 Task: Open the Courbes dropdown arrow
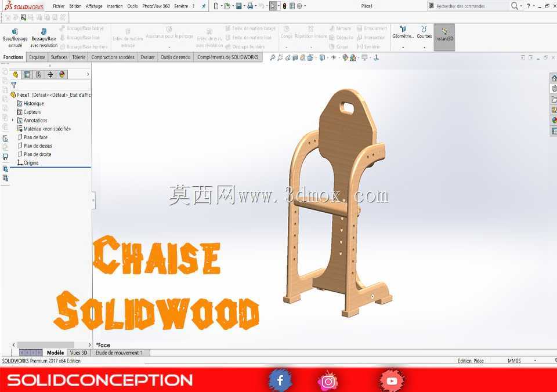[x=424, y=47]
